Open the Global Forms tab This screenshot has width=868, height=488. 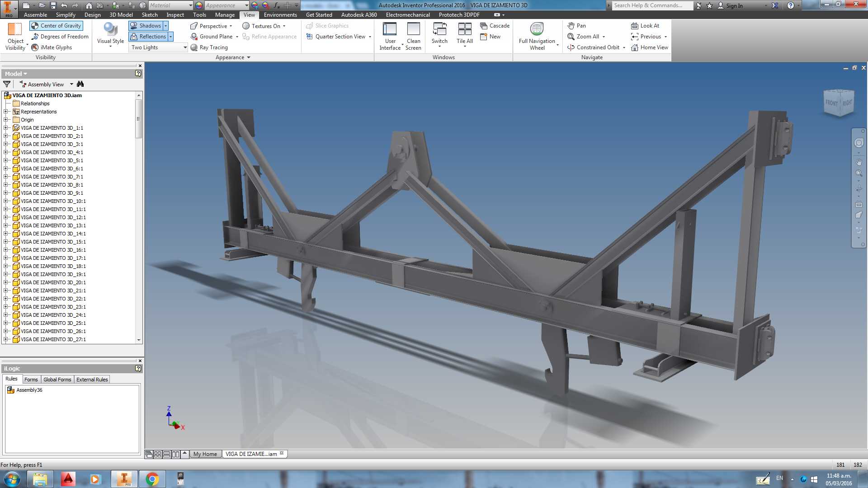click(57, 380)
